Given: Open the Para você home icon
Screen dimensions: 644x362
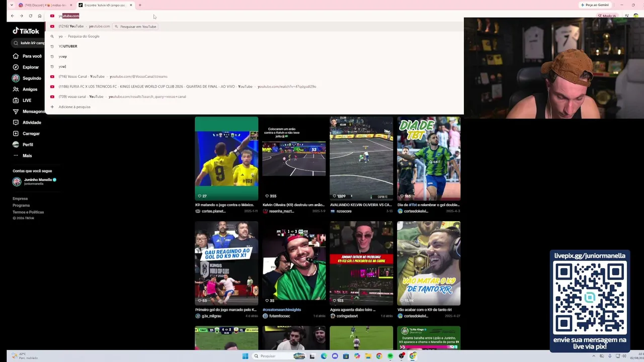Looking at the screenshot, I should click(16, 56).
